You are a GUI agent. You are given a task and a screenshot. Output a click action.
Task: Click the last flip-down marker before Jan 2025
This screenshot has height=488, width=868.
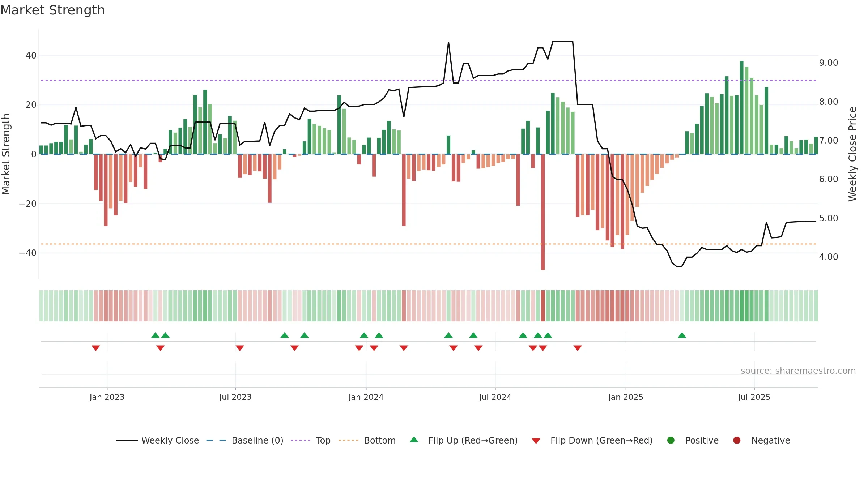pyautogui.click(x=578, y=348)
